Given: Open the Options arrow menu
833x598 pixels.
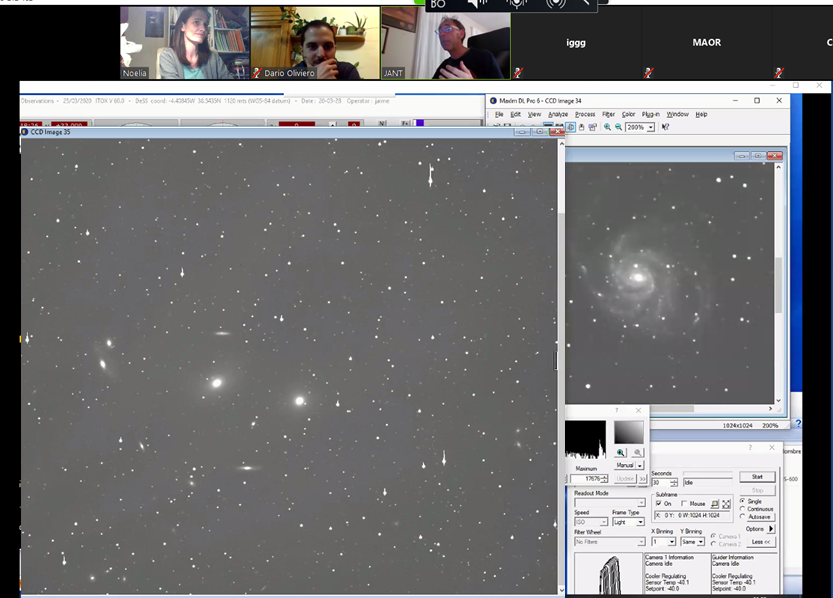Looking at the screenshot, I should (771, 528).
